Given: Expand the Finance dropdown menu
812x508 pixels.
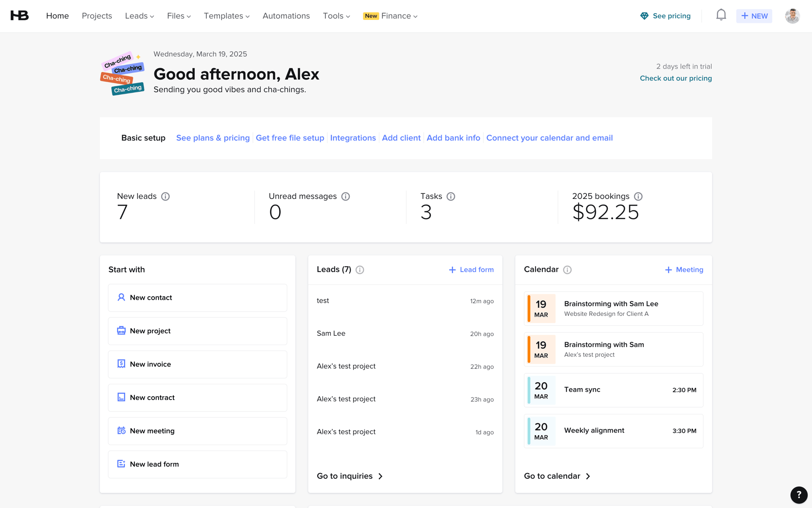Looking at the screenshot, I should [x=390, y=16].
